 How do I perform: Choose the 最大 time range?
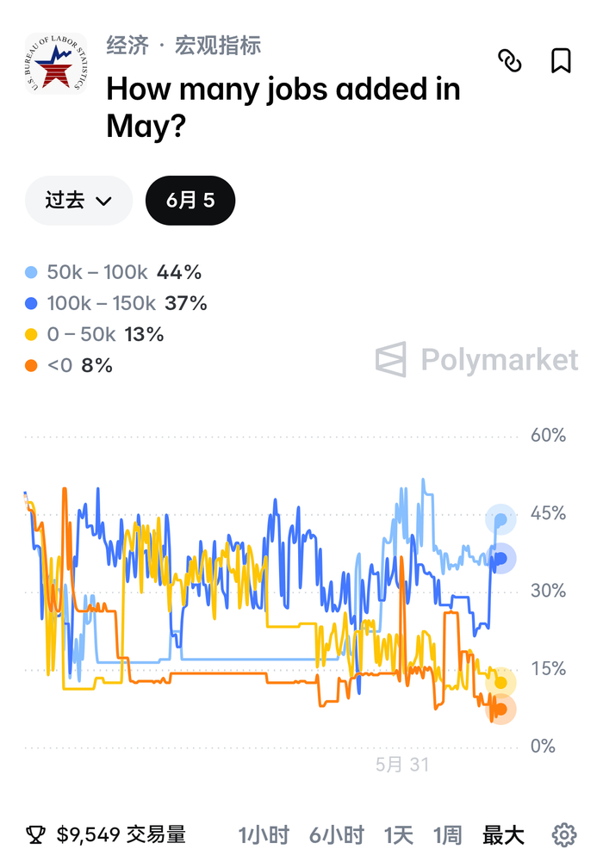(503, 834)
